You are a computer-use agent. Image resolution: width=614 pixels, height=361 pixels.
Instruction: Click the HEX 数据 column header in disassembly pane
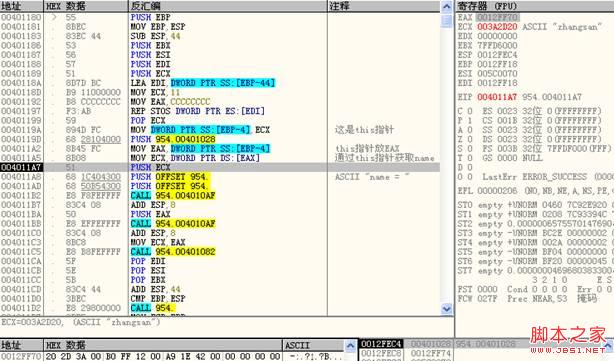(x=86, y=6)
